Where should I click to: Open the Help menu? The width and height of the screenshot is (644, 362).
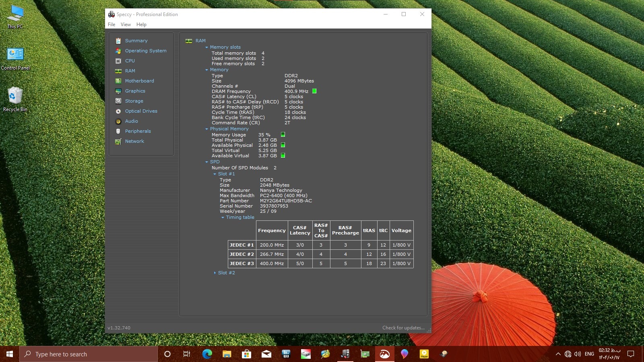141,25
